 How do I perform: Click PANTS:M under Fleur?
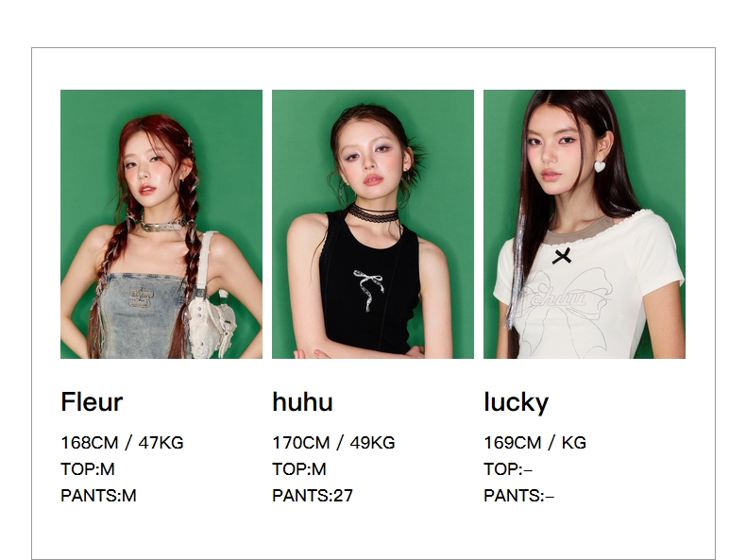click(98, 496)
